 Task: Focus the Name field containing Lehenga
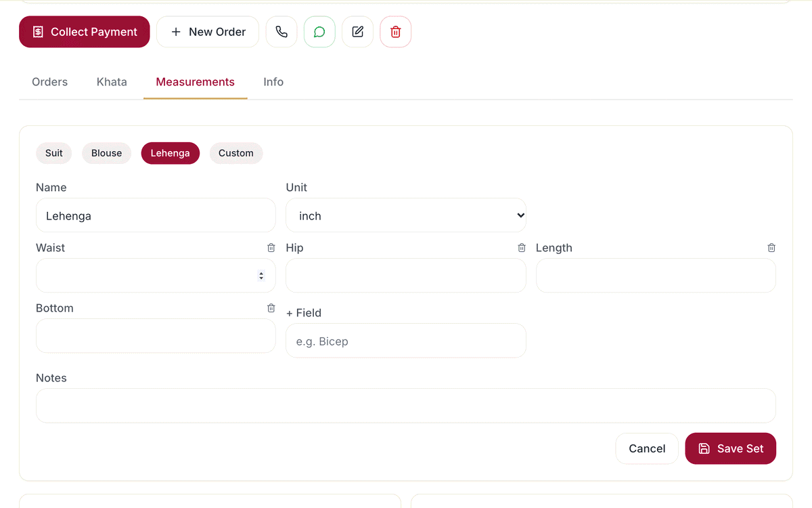tap(156, 215)
